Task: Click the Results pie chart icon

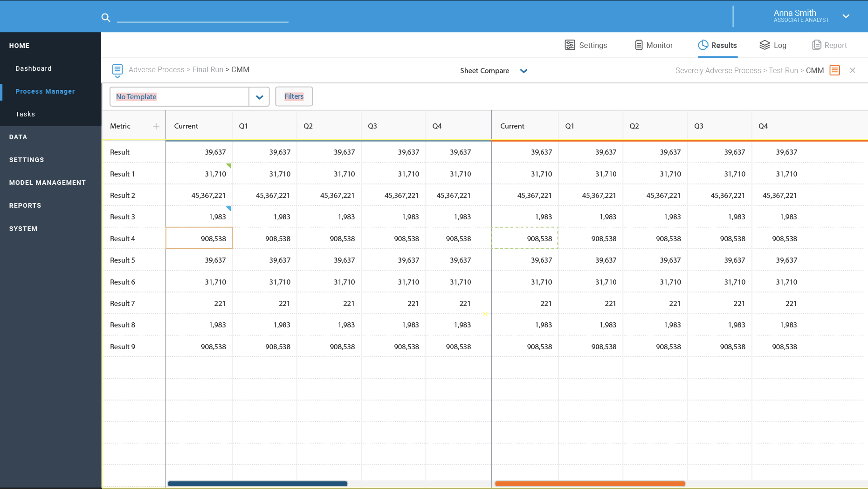Action: 703,45
